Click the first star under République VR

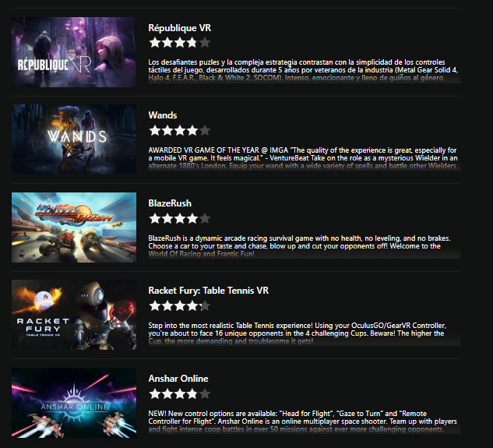coord(155,43)
